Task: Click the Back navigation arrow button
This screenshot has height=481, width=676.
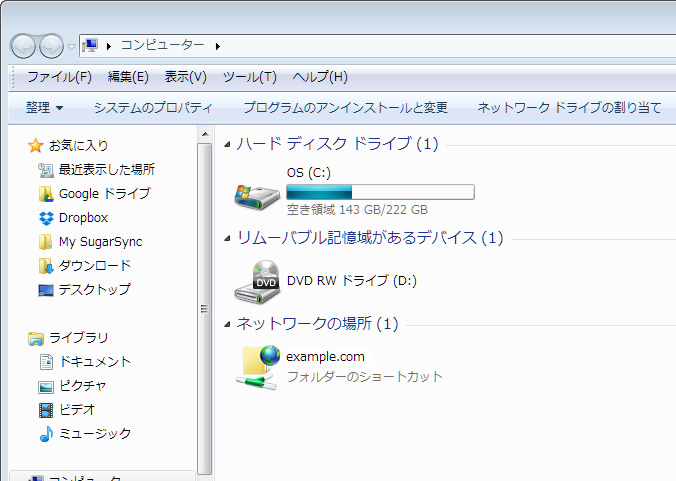Action: coord(23,46)
